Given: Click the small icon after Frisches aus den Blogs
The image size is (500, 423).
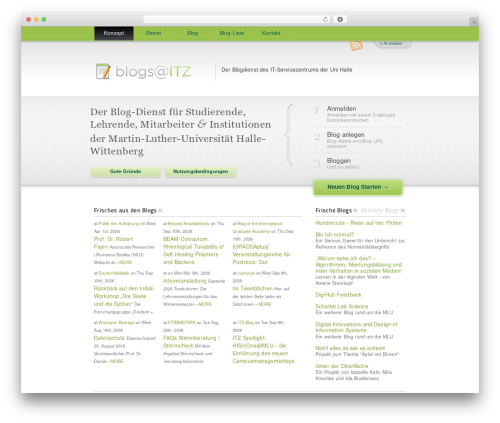Looking at the screenshot, I should (x=160, y=210).
